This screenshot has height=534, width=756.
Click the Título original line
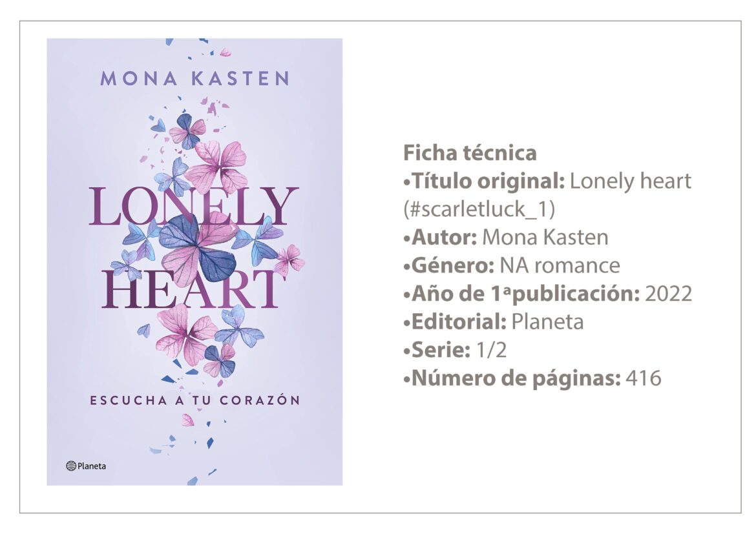coord(547,181)
